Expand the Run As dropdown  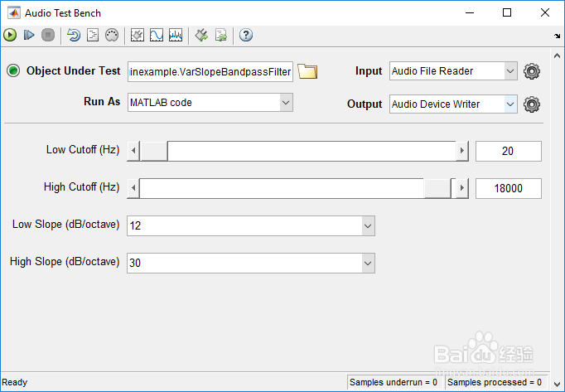pos(286,102)
